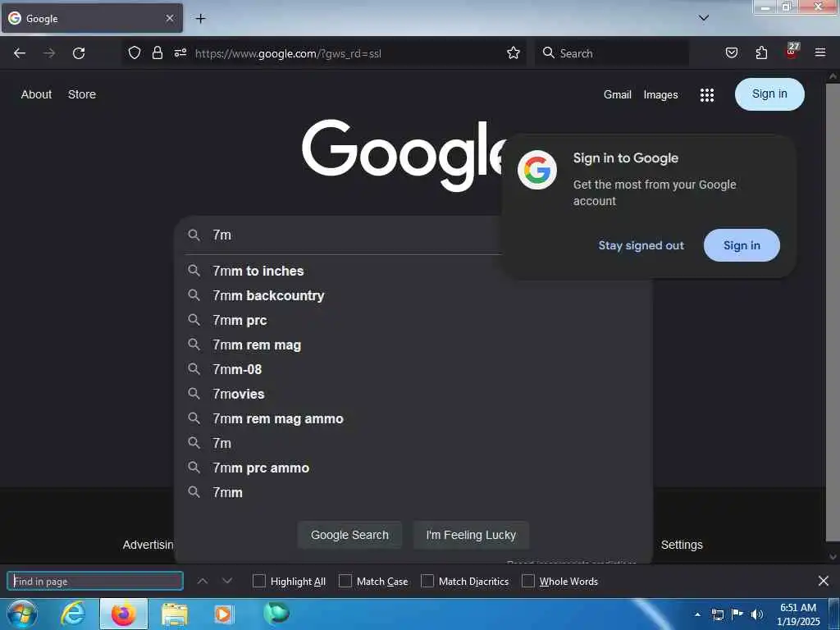Open the clock showing 6:51 AM

[798, 614]
